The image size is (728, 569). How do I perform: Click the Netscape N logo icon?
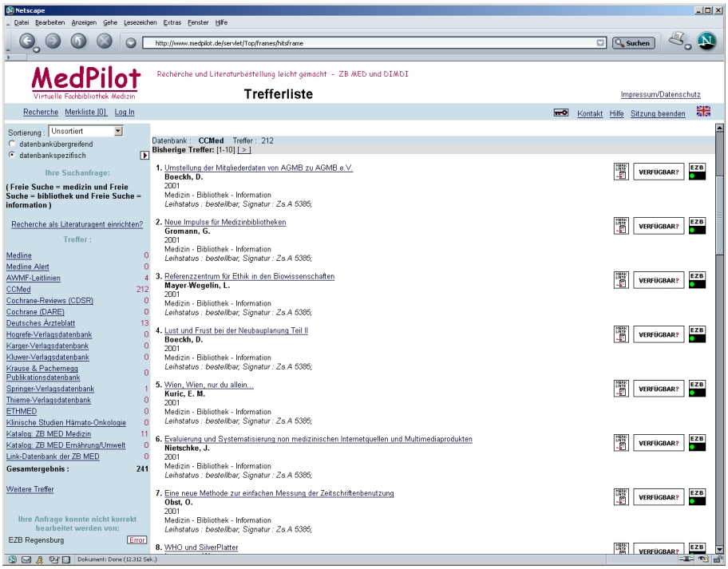click(706, 41)
